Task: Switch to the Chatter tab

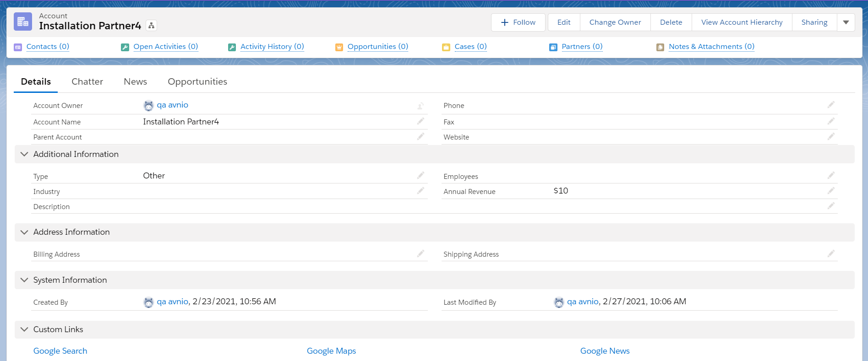Action: click(87, 81)
